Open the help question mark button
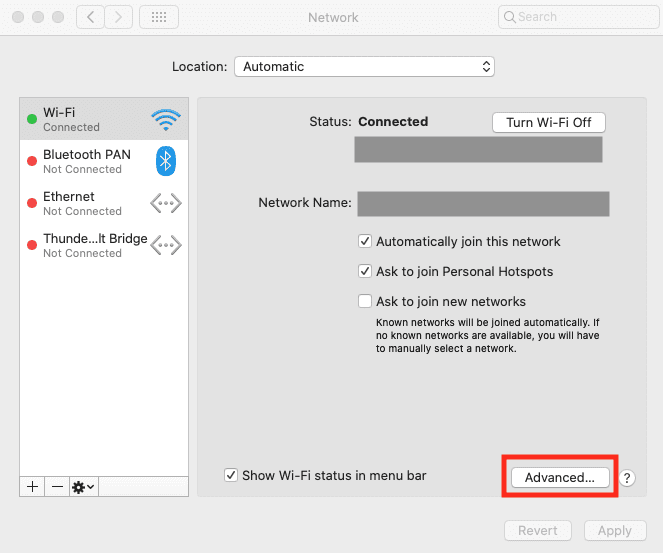 click(x=627, y=478)
